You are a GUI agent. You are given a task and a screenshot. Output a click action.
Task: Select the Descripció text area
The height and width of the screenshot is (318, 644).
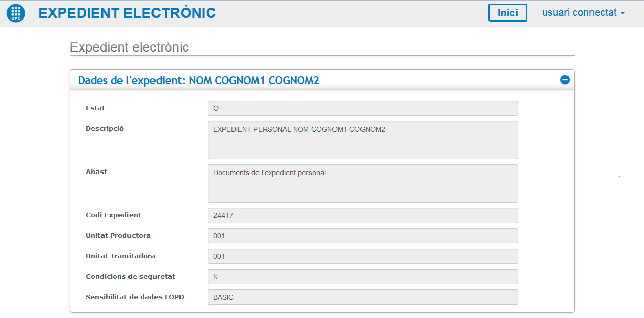click(362, 140)
